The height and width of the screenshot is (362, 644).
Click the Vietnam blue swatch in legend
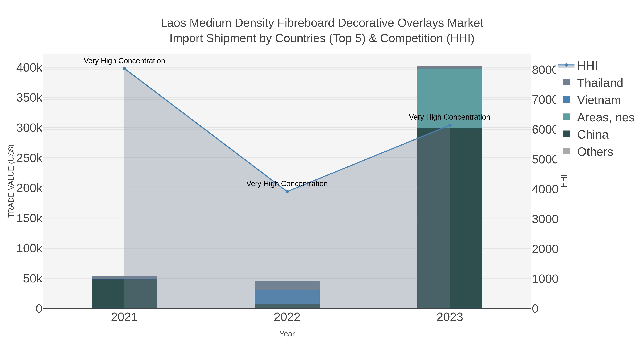point(567,99)
